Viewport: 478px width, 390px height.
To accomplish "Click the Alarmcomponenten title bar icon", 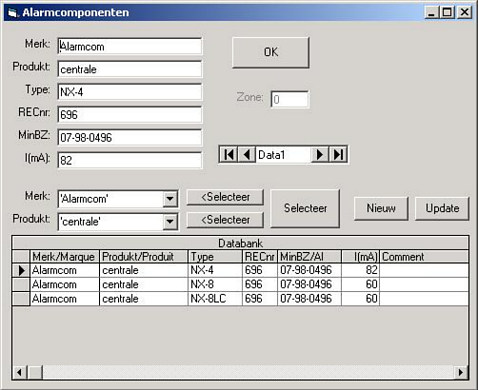I will 13,13.
